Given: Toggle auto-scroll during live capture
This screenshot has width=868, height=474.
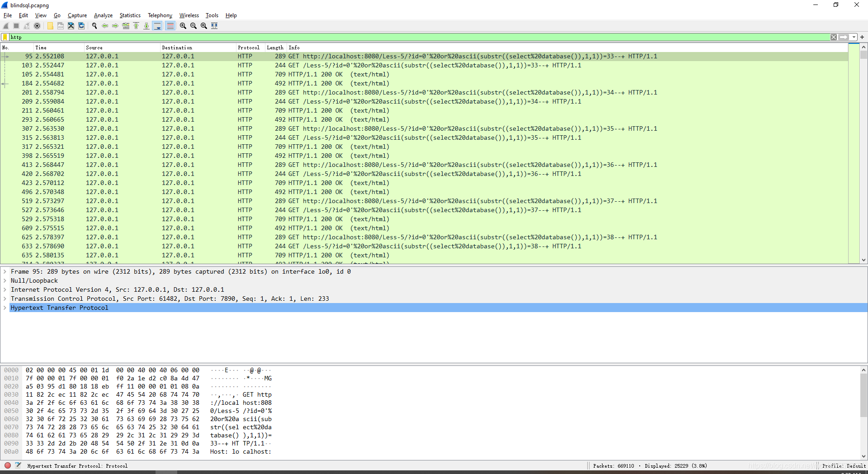Looking at the screenshot, I should click(x=157, y=26).
